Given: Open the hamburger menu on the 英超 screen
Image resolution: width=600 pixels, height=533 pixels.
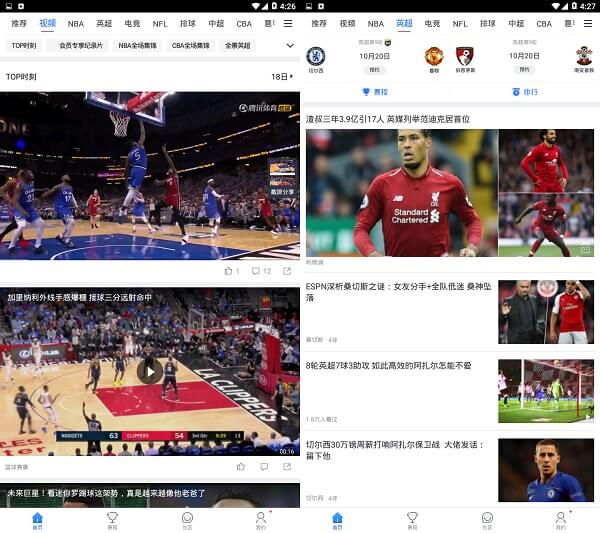Looking at the screenshot, I should [588, 24].
